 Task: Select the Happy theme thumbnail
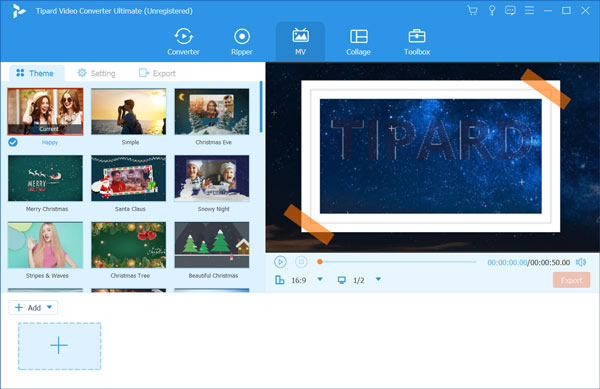click(x=45, y=111)
